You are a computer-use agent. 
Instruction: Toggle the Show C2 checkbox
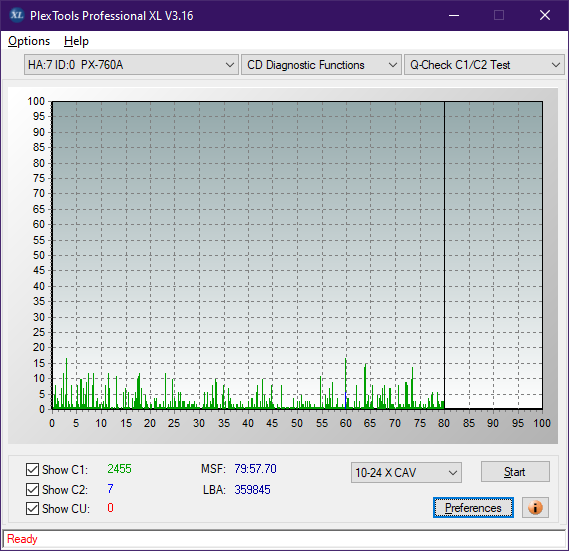[x=32, y=489]
